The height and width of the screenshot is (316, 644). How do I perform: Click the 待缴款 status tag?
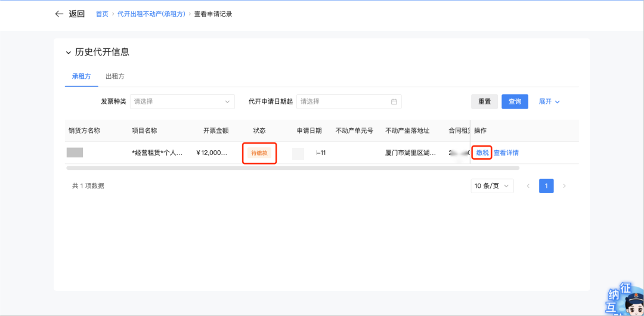click(259, 153)
